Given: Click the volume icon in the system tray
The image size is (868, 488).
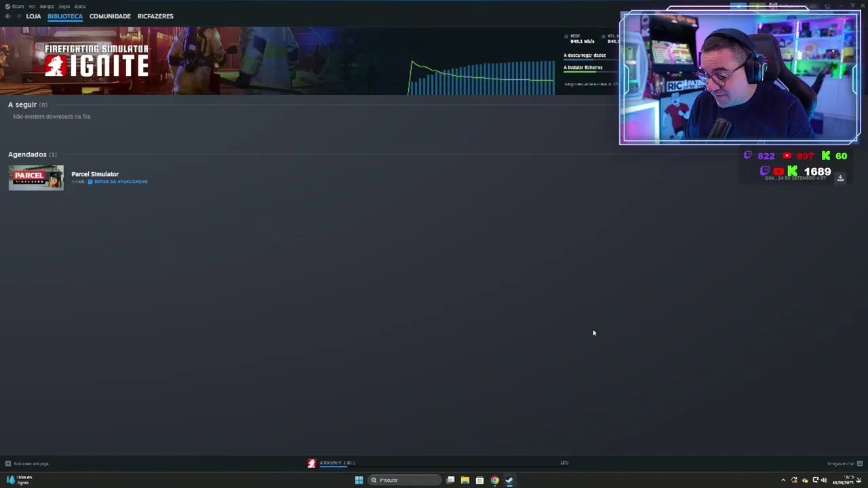Looking at the screenshot, I should click(824, 480).
